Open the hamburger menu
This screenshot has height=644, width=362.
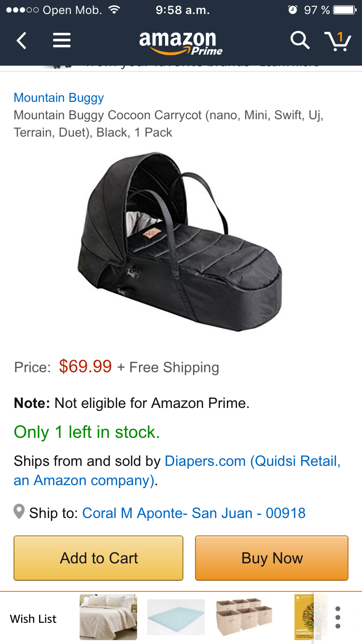pyautogui.click(x=62, y=41)
